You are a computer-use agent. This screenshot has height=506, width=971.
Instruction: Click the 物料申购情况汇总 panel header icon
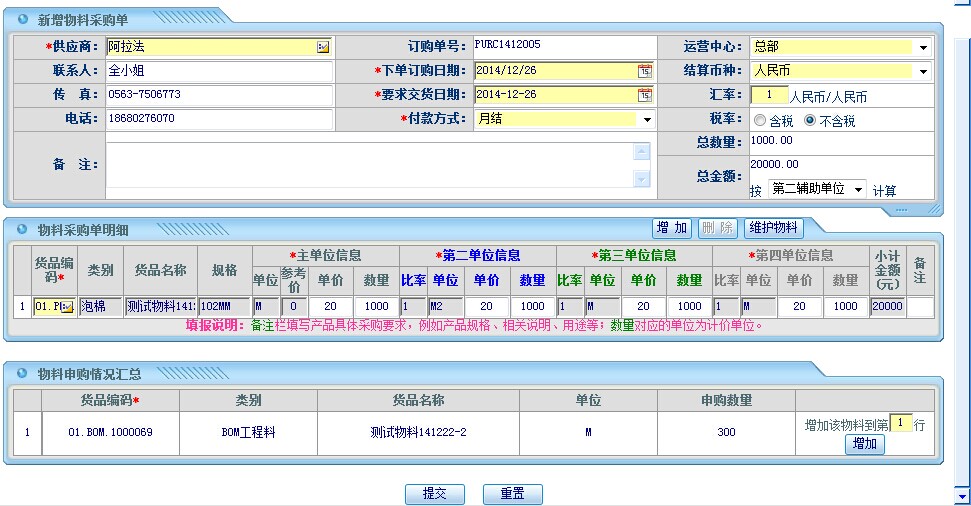tap(23, 374)
